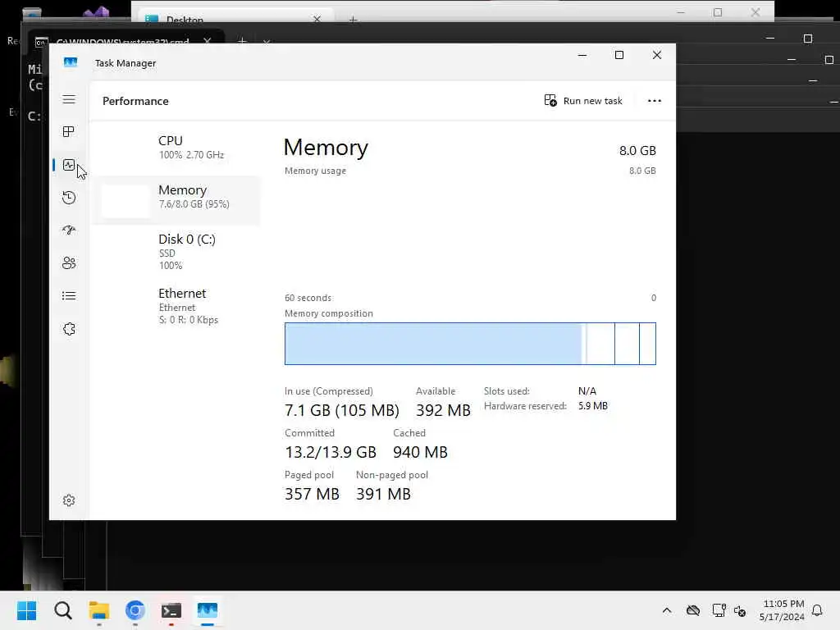This screenshot has height=630, width=840.
Task: Click the 391 MB Non-paged pool value
Action: point(383,494)
